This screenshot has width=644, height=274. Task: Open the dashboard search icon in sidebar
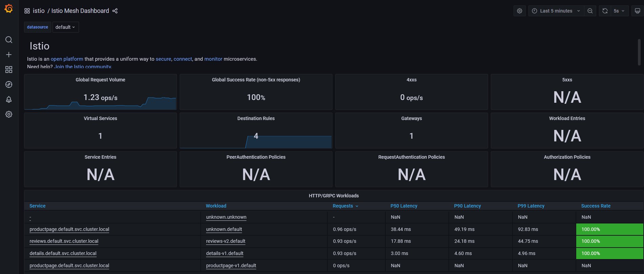click(9, 40)
